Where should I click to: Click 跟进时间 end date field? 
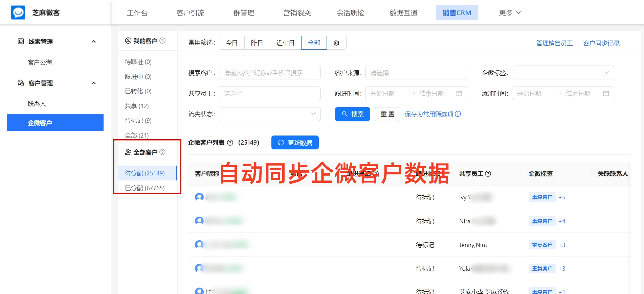pyautogui.click(x=432, y=93)
